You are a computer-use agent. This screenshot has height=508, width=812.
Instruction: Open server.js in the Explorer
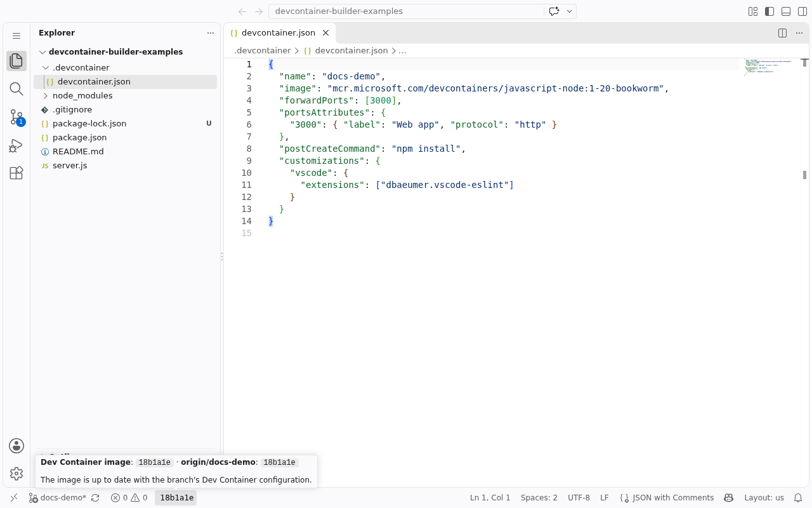coord(126,165)
